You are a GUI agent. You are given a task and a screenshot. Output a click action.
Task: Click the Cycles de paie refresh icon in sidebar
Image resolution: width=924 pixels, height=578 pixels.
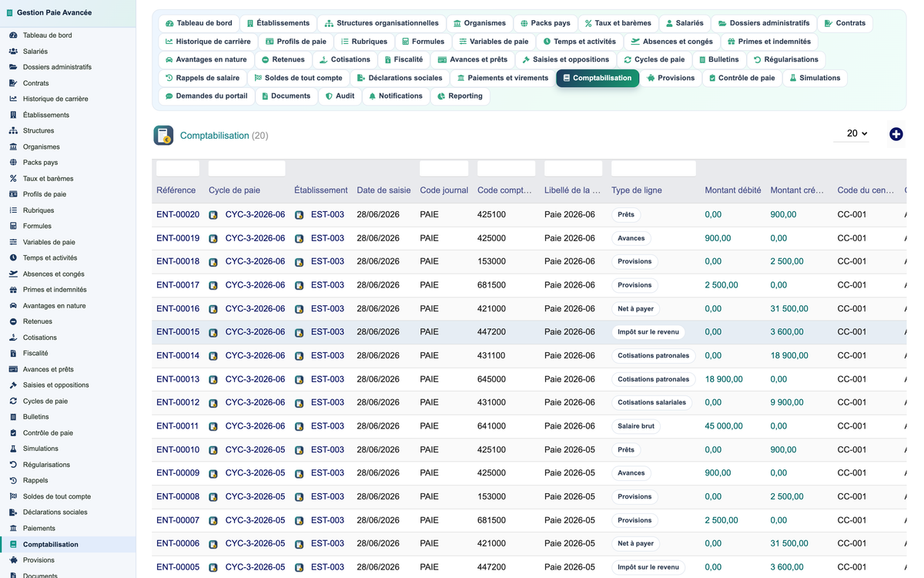[13, 401]
